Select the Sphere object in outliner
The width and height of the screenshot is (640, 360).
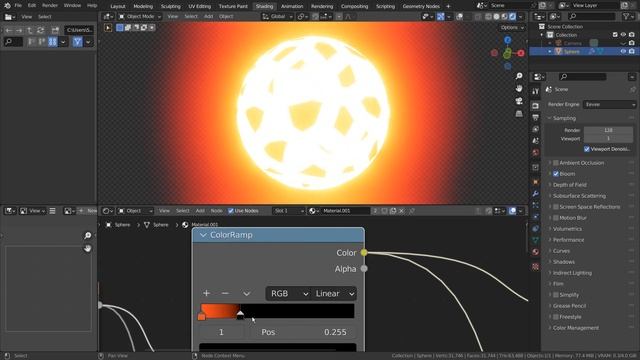[571, 51]
